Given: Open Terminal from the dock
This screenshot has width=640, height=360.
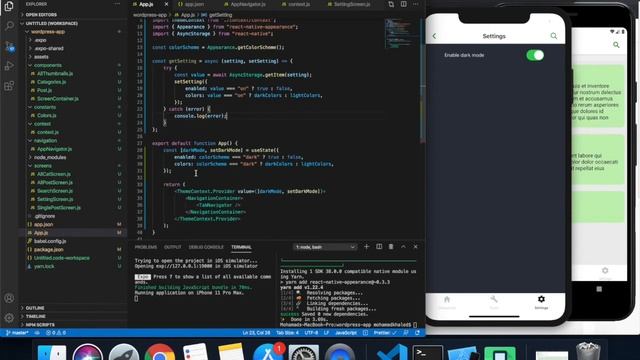Looking at the screenshot, I should click(x=427, y=353).
